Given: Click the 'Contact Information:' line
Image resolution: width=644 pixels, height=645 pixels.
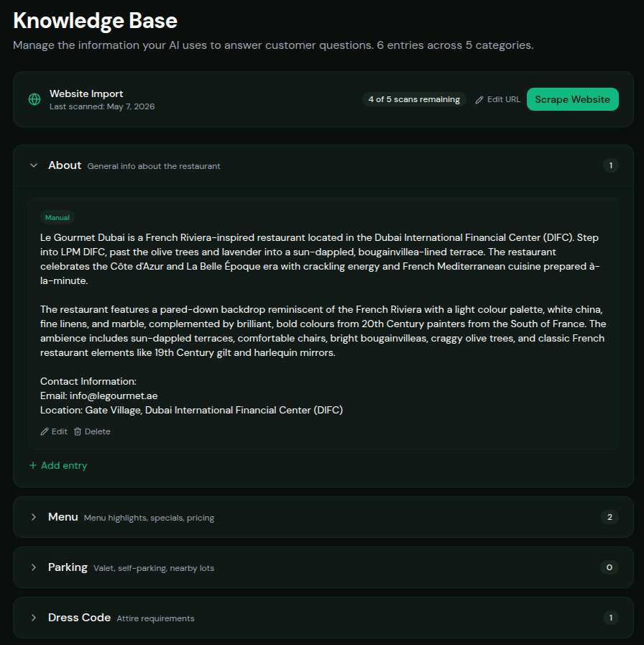Looking at the screenshot, I should coord(88,381).
